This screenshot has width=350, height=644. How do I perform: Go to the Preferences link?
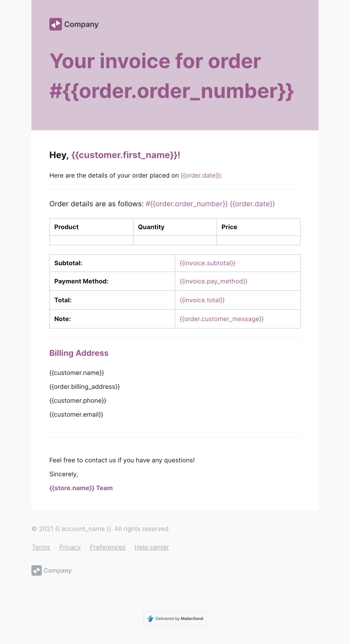tap(107, 547)
